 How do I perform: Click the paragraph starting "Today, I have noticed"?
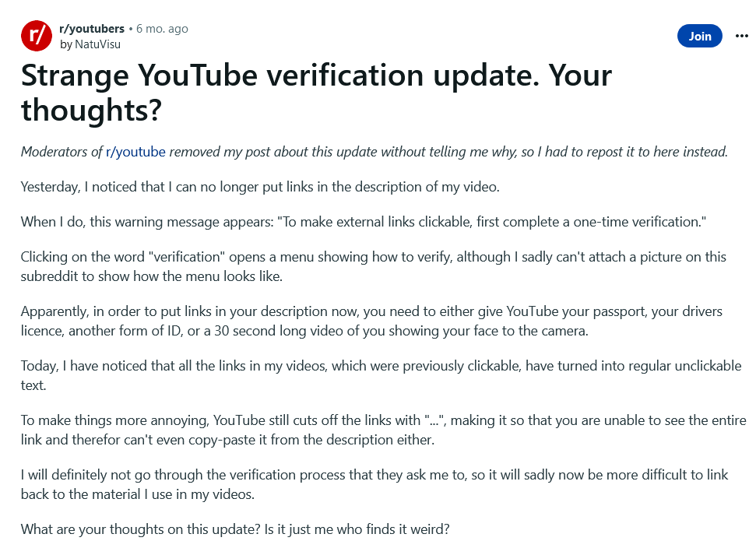381,376
